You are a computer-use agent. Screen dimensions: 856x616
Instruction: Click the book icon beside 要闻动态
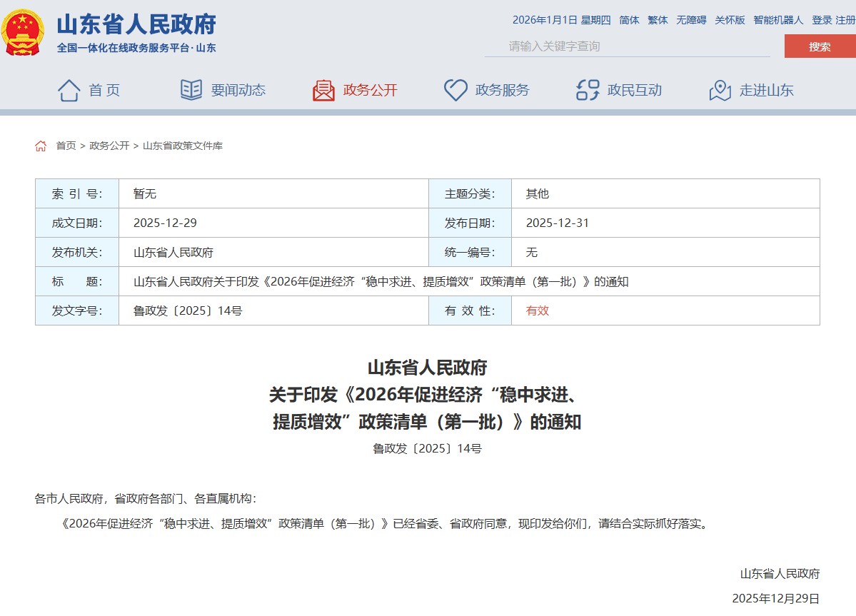(190, 89)
